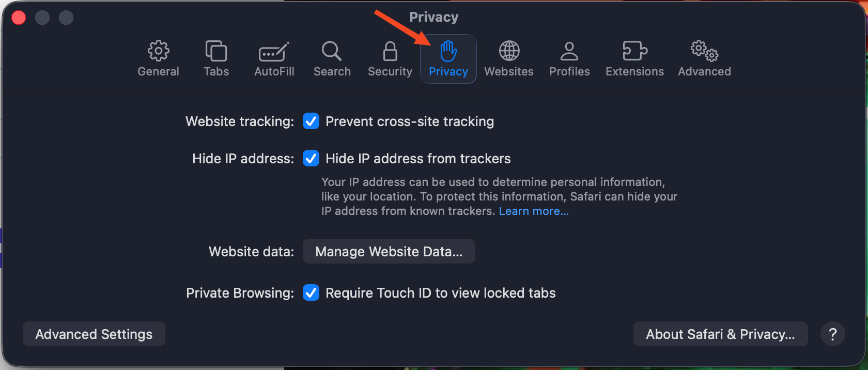This screenshot has height=370, width=868.
Task: Click the Privacy window title text
Action: pyautogui.click(x=434, y=17)
